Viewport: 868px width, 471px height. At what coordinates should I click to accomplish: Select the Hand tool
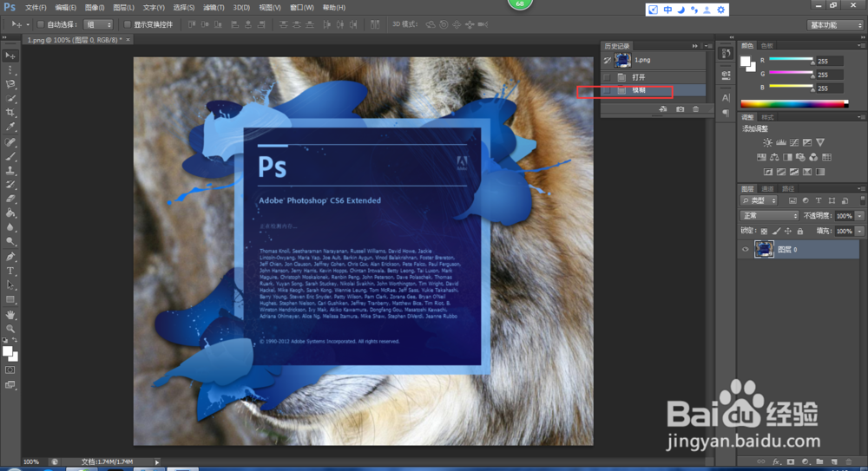tap(10, 314)
